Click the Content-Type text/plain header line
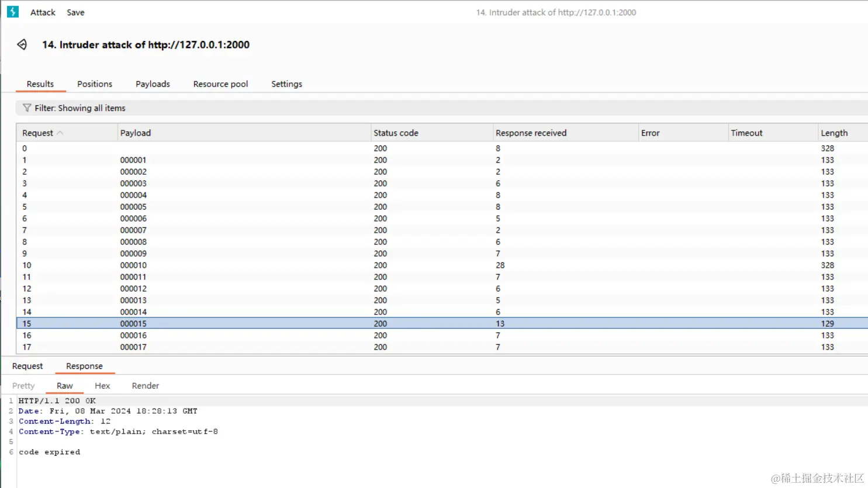Screen dimensions: 868x488 click(x=118, y=431)
